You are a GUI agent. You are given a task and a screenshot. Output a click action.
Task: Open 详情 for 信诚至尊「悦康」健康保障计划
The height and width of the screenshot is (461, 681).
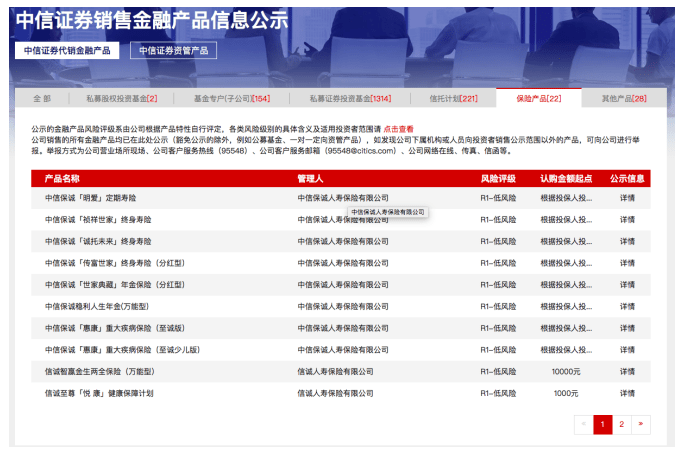coord(627,394)
